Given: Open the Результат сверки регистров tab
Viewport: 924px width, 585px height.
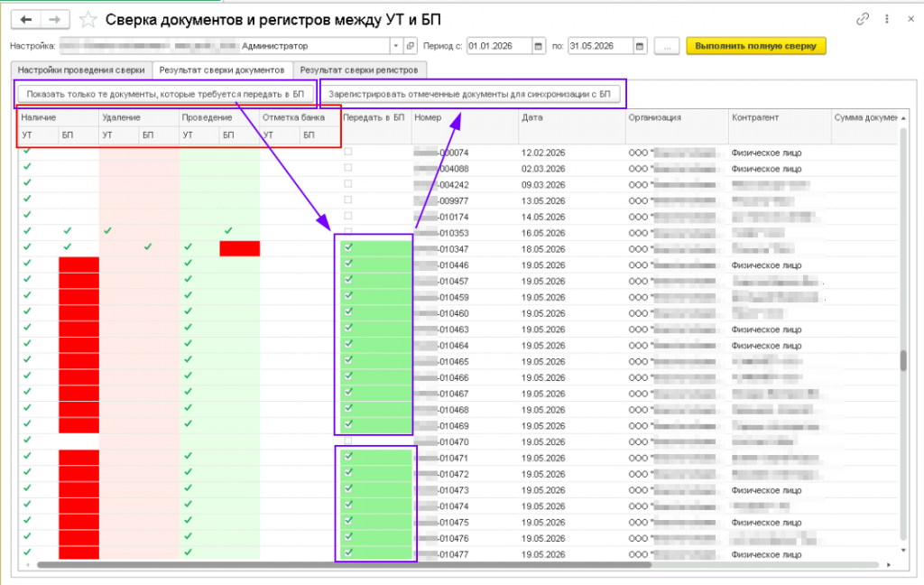Looking at the screenshot, I should 359,70.
